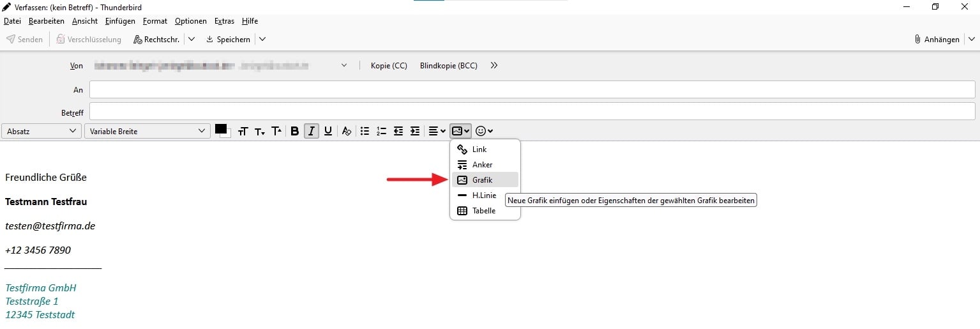The image size is (980, 329).
Task: Increase indent with the indent icon
Action: (x=414, y=131)
